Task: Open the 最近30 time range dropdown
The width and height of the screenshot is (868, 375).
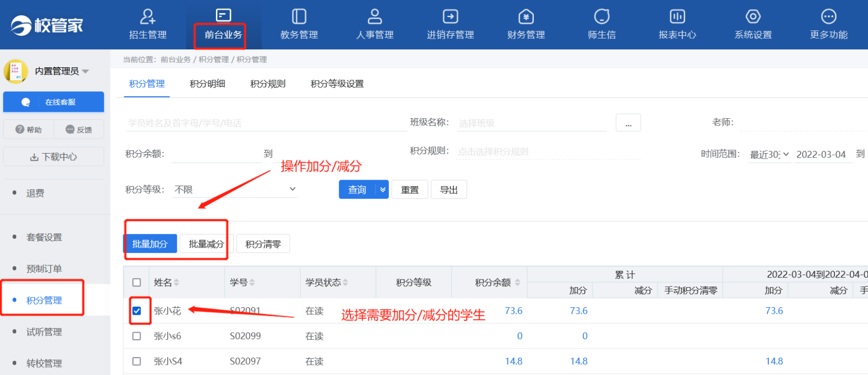Action: [x=769, y=155]
